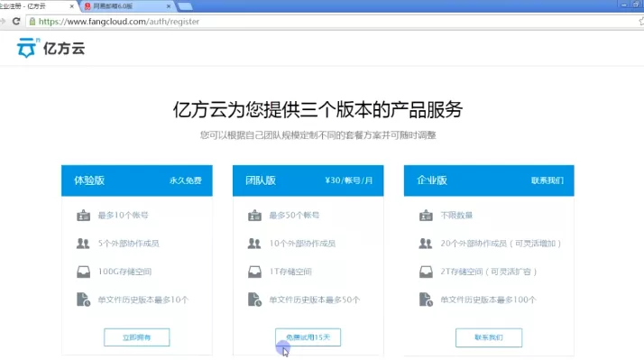Open a new browser tab

tap(185, 6)
